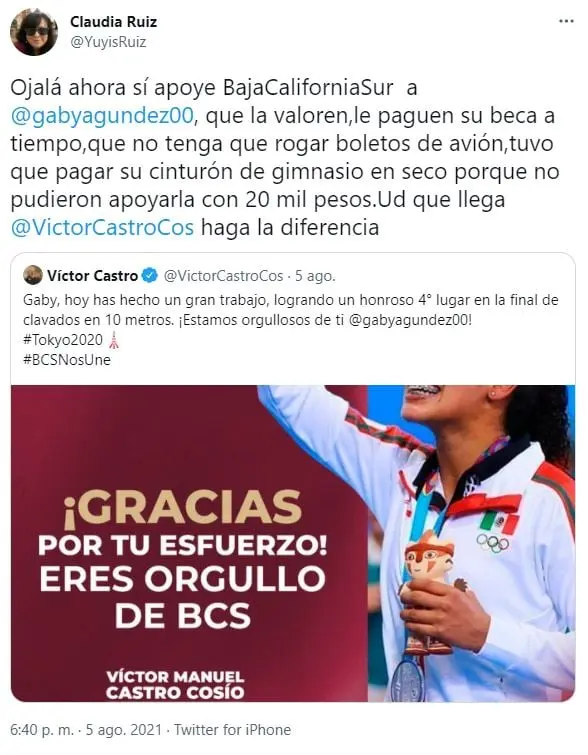
Task: Open @gabyagundez00 mention in main tweet
Action: click(102, 116)
